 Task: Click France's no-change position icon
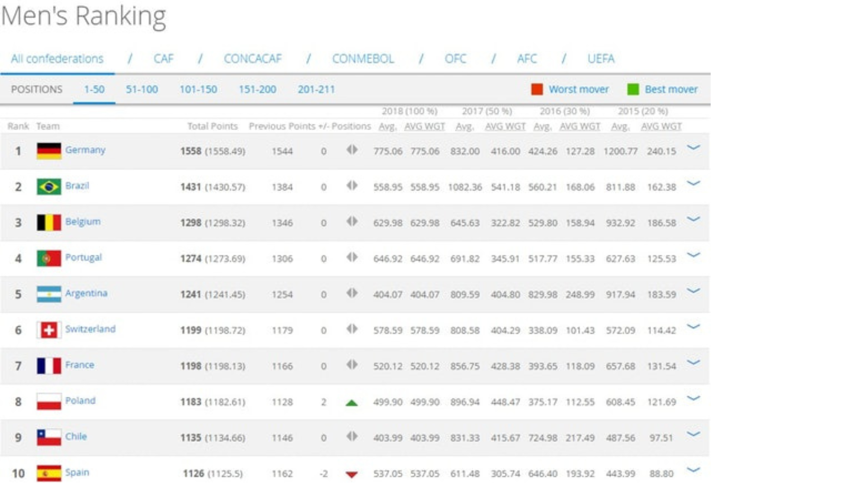point(352,364)
